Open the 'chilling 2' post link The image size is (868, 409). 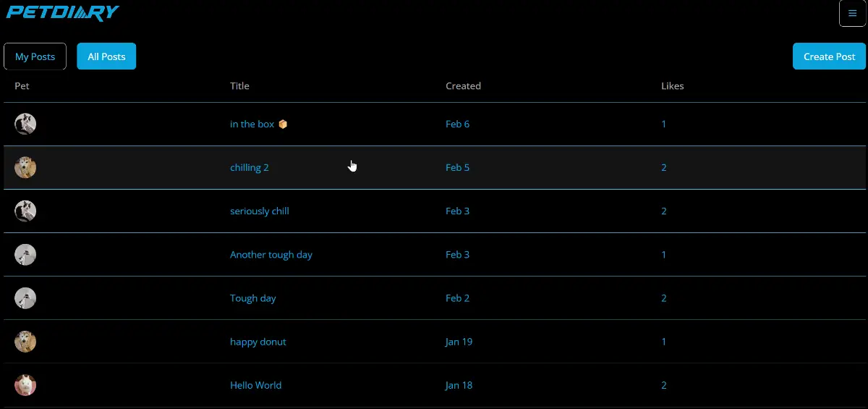click(249, 168)
